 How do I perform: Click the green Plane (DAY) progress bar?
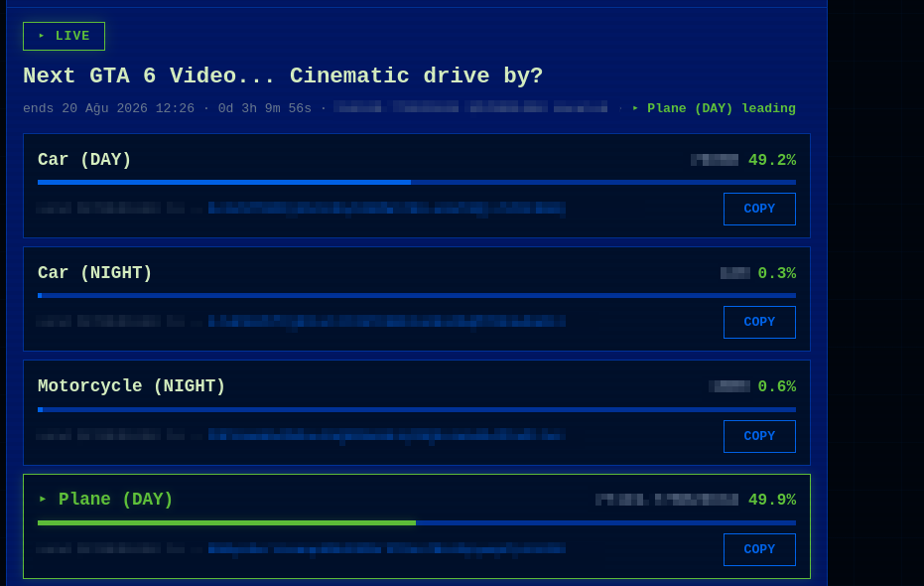coord(417,522)
